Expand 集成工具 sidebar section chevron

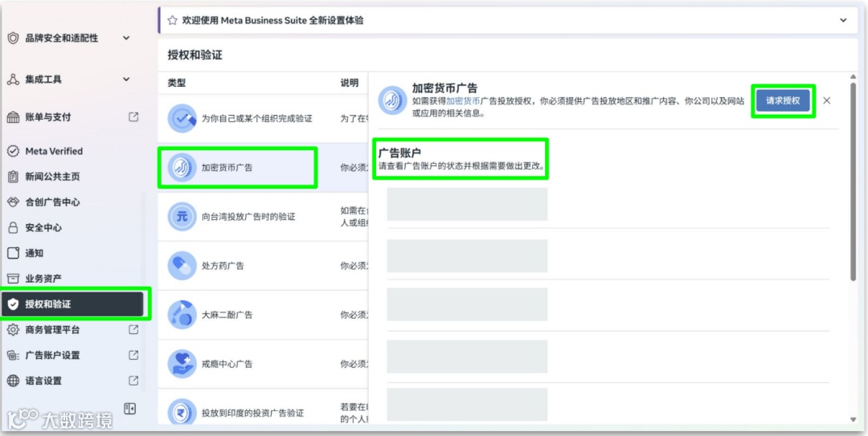click(x=126, y=79)
